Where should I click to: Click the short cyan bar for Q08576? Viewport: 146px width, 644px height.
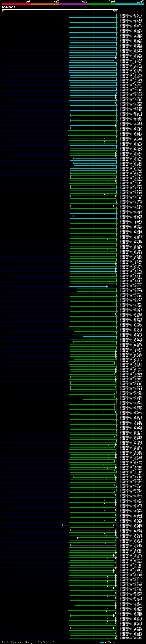(88, 286)
